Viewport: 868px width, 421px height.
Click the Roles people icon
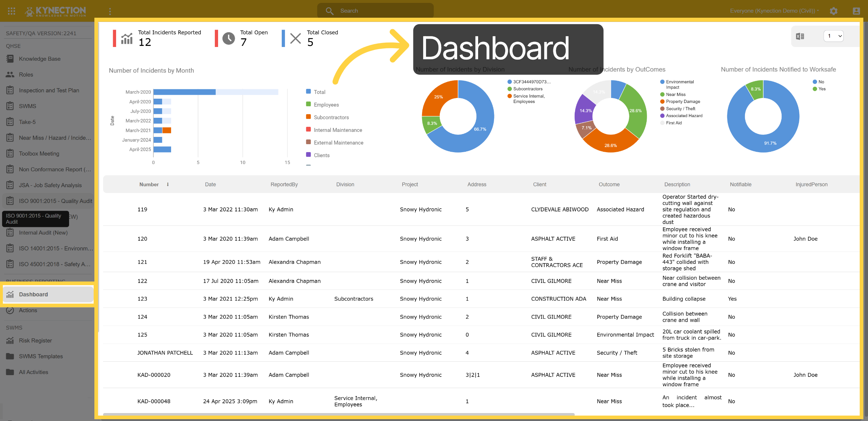click(10, 75)
